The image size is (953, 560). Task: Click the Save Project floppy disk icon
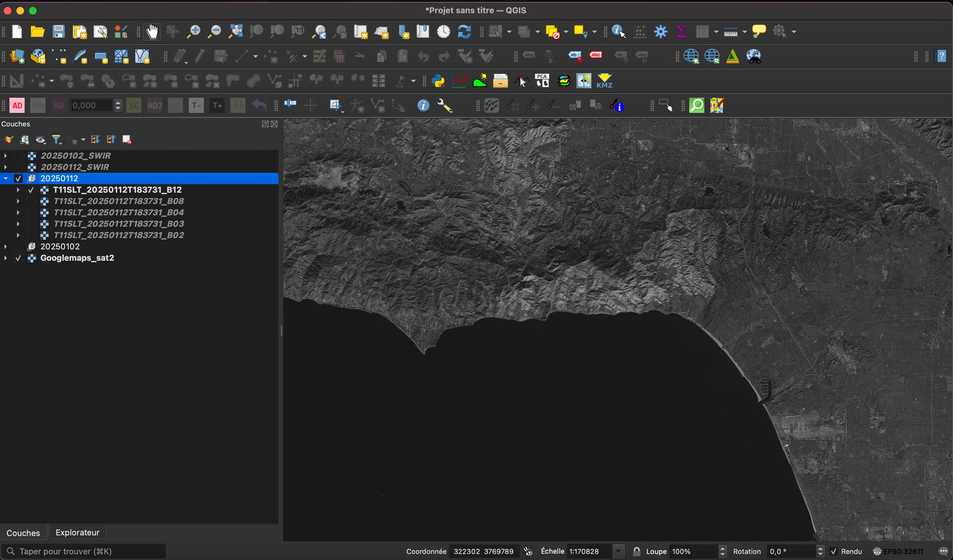point(59,32)
